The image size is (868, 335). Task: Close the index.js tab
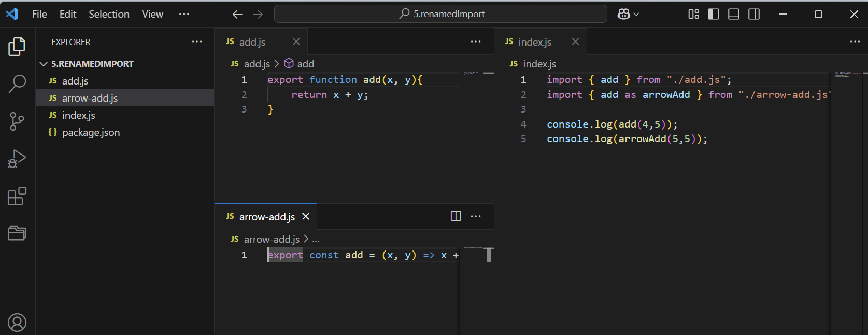click(575, 41)
